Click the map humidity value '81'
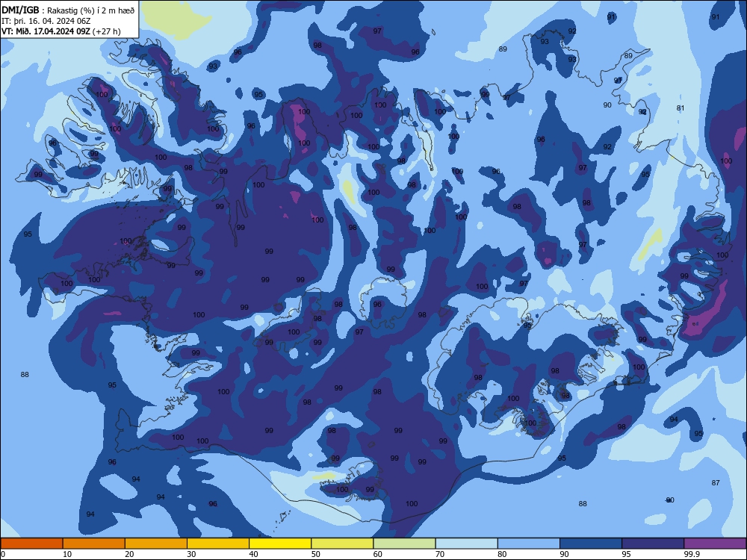 click(681, 108)
